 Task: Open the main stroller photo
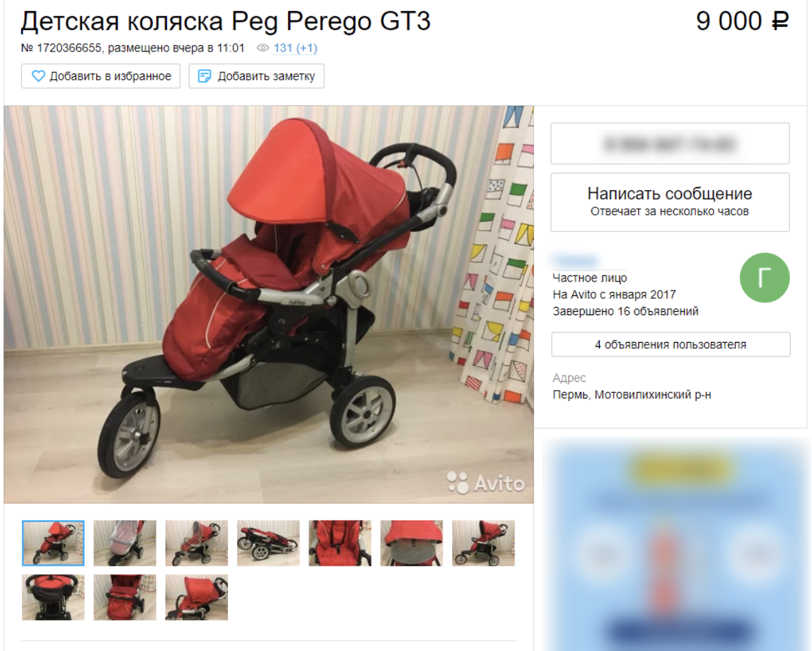tap(269, 304)
